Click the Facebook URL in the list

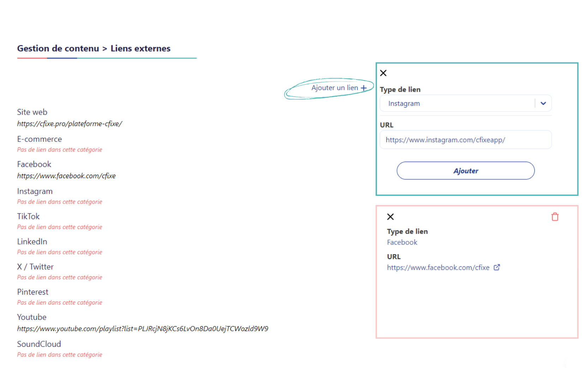66,176
